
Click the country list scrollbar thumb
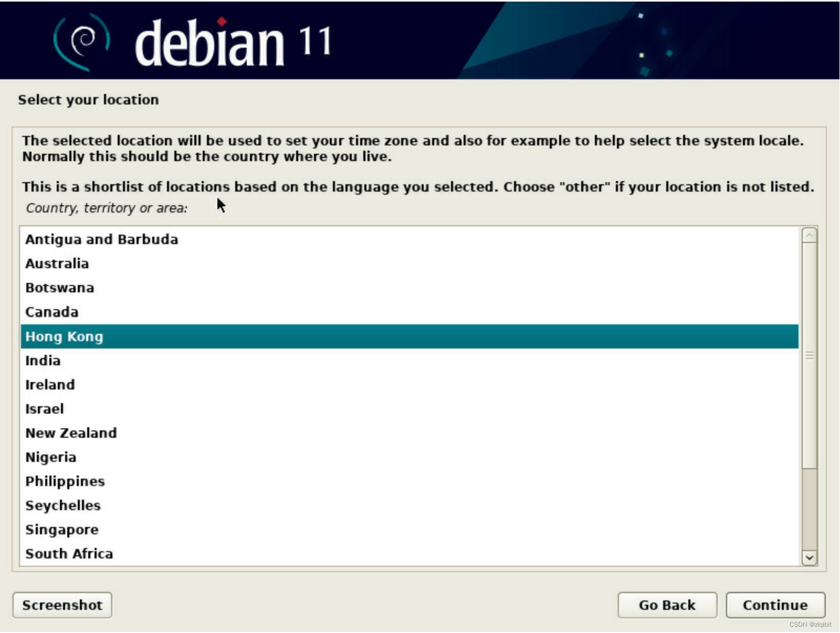[x=810, y=355]
